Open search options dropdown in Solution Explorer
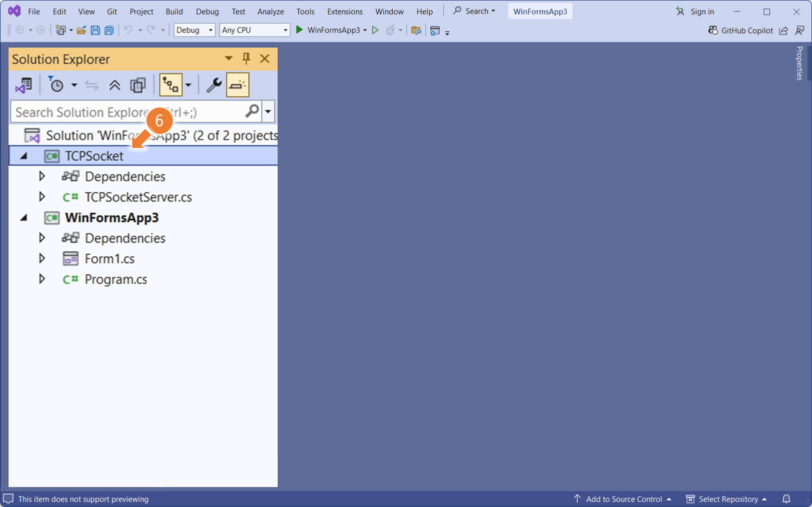 click(268, 111)
